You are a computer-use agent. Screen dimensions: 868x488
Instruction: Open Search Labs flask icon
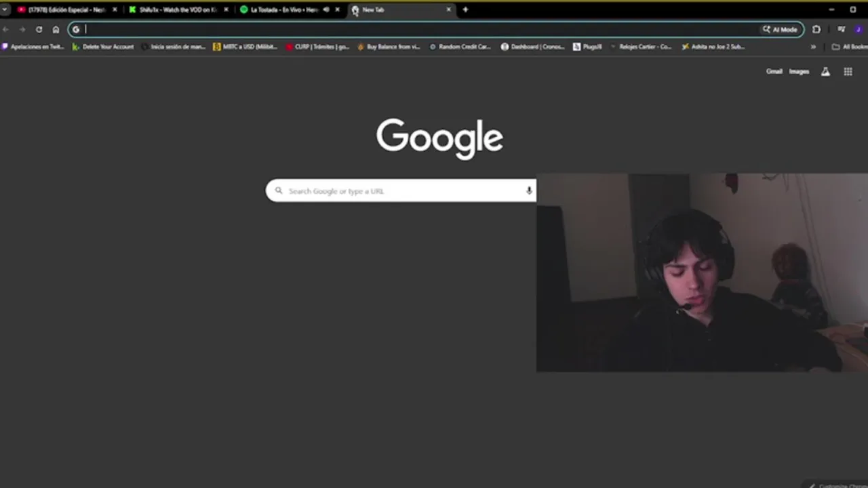(x=825, y=71)
